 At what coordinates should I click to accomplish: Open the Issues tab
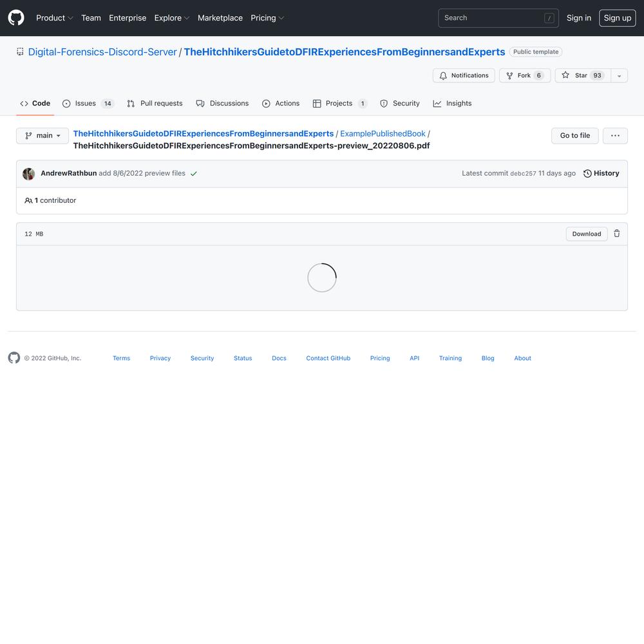click(x=88, y=104)
